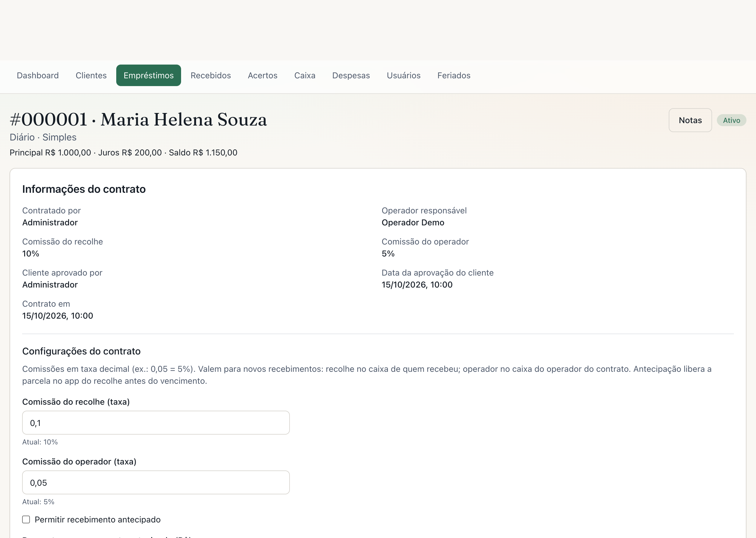Click the Atual: 10% hint
756x538 pixels.
pyautogui.click(x=40, y=442)
